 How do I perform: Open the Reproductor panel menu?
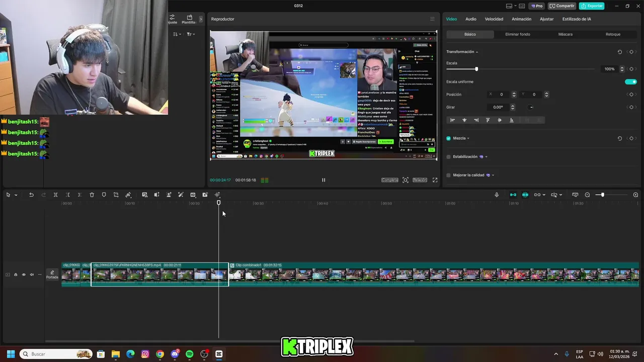(x=432, y=19)
